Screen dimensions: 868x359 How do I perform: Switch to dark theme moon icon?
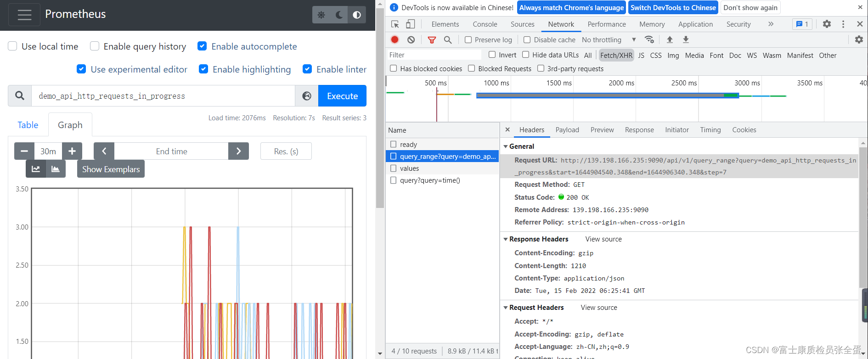click(x=339, y=15)
